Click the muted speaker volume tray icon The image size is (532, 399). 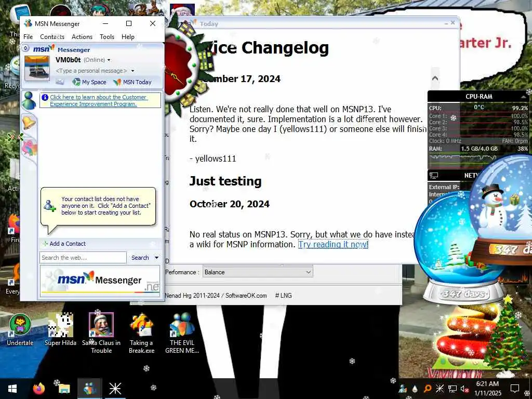click(464, 389)
